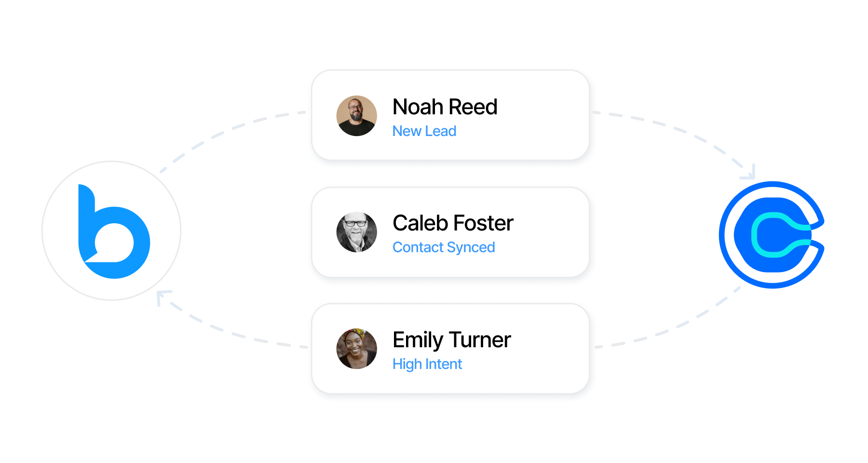868x463 pixels.
Task: Select the Caleb Foster name text
Action: [x=453, y=223]
